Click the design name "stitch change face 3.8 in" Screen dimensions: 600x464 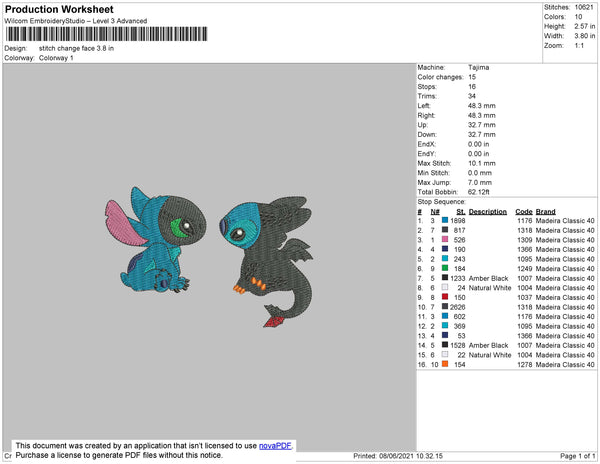(x=76, y=48)
